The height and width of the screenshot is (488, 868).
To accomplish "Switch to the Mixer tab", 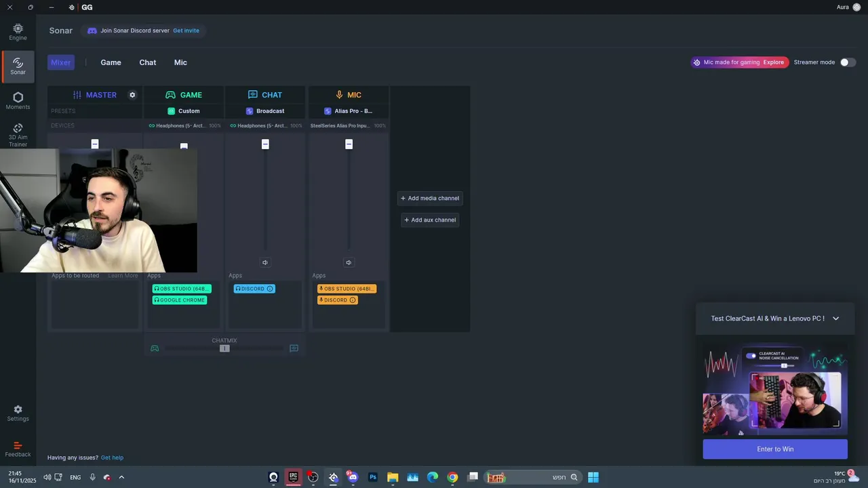I will (61, 62).
